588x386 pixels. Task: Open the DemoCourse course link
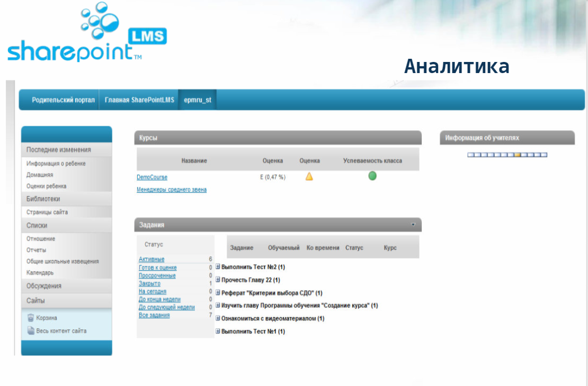[x=152, y=177]
